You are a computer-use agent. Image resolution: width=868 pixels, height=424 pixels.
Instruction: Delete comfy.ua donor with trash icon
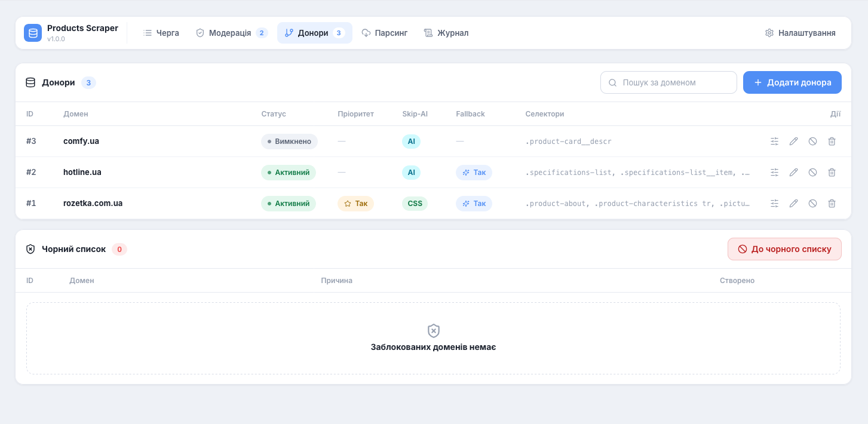pos(832,142)
